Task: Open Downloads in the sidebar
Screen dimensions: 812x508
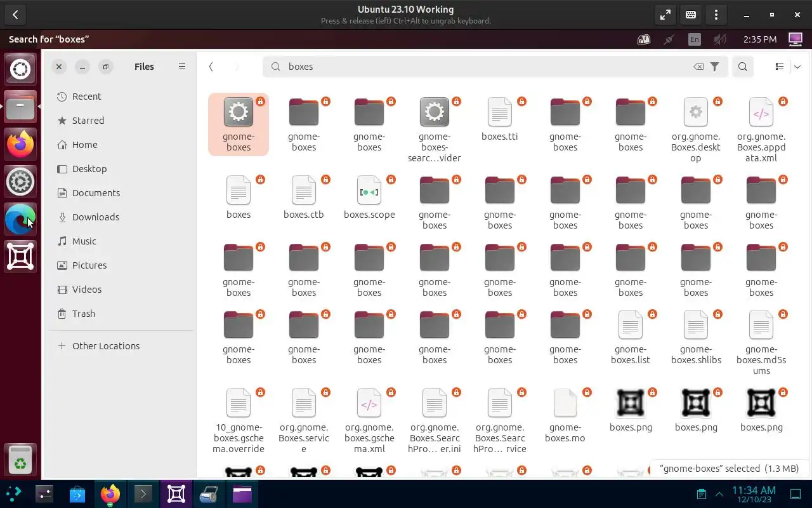Action: (x=121, y=217)
